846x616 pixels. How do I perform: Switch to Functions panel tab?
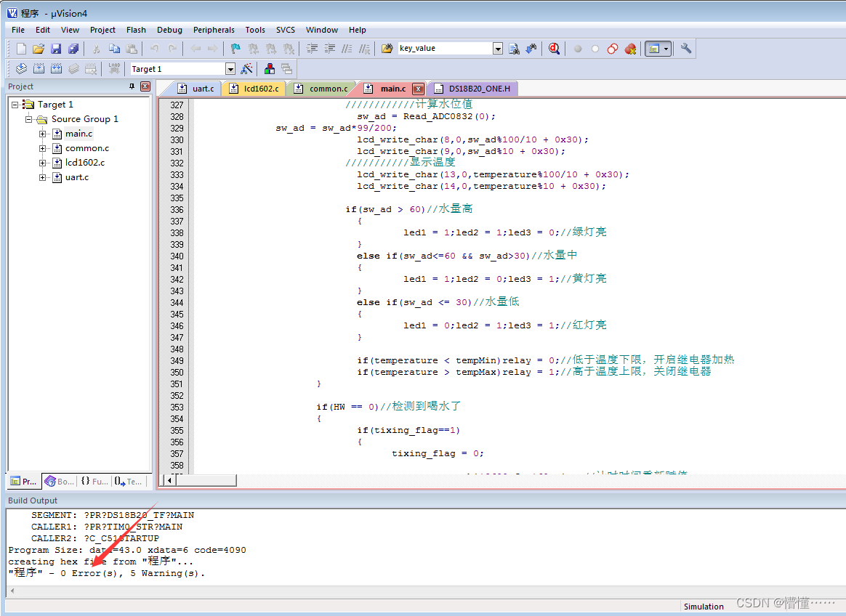[x=94, y=481]
